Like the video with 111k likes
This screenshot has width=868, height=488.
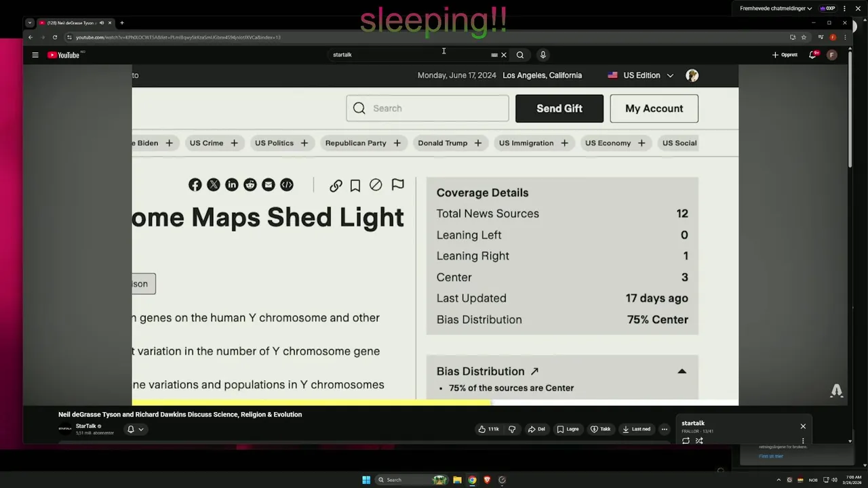pyautogui.click(x=488, y=429)
